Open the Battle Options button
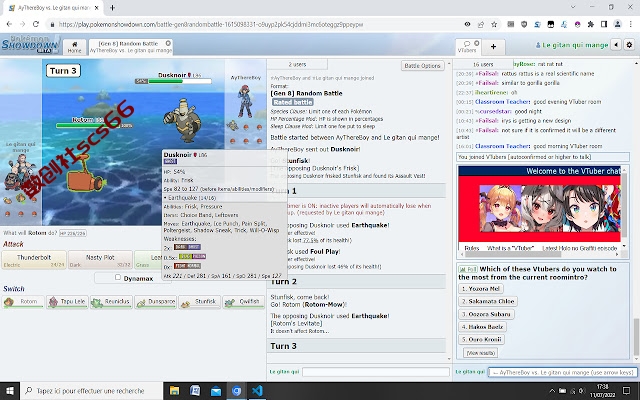This screenshot has width=640, height=400. 422,66
